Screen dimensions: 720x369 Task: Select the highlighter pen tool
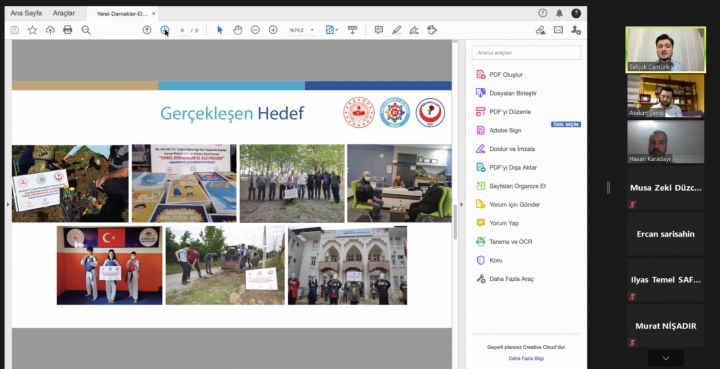point(397,30)
